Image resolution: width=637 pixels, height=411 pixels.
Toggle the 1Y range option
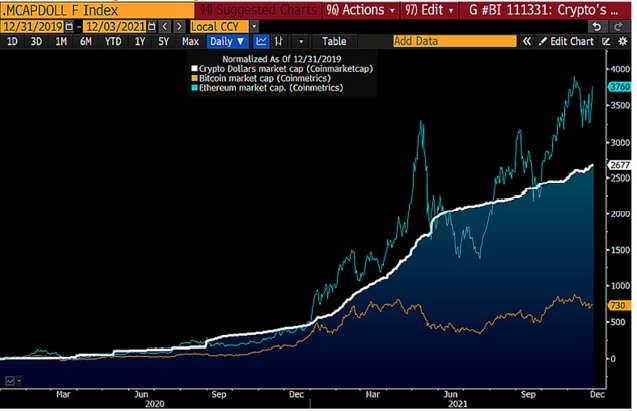click(140, 41)
